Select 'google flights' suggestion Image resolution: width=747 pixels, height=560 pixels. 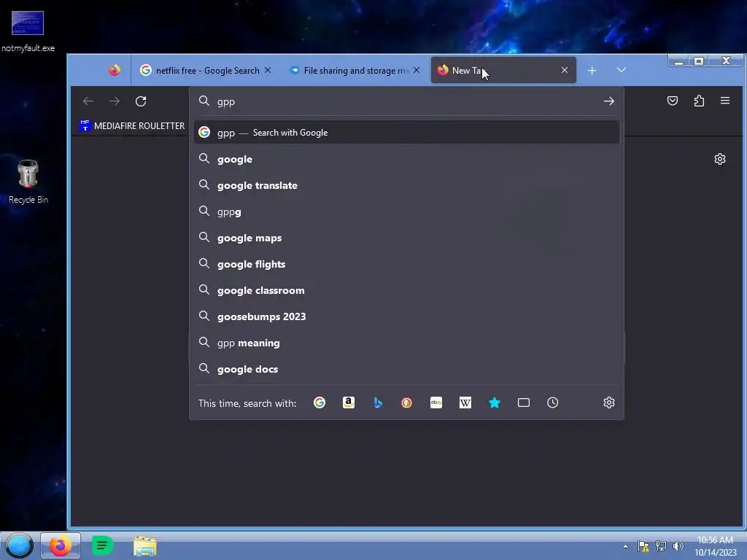coord(406,264)
